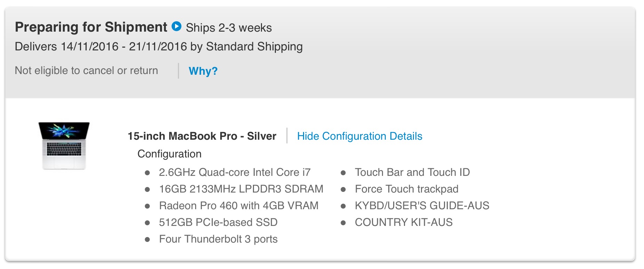Screen dimensions: 644x269
Task: Select the Touch Bar and Touch ID item
Action: pos(412,172)
